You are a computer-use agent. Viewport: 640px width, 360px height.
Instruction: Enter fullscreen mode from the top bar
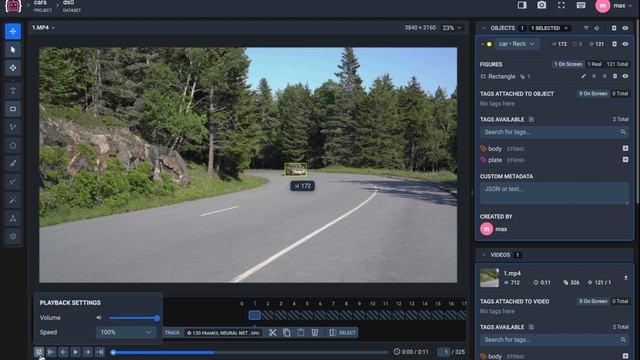[561, 5]
